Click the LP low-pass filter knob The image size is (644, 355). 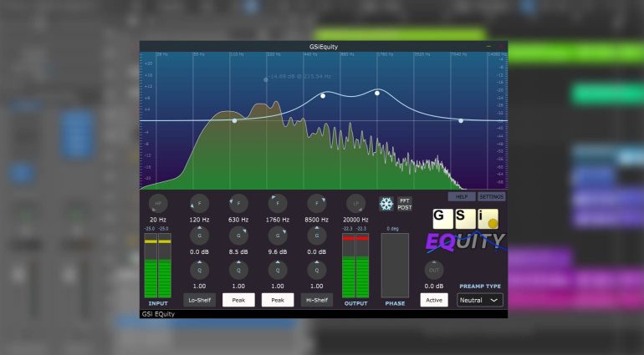point(355,202)
